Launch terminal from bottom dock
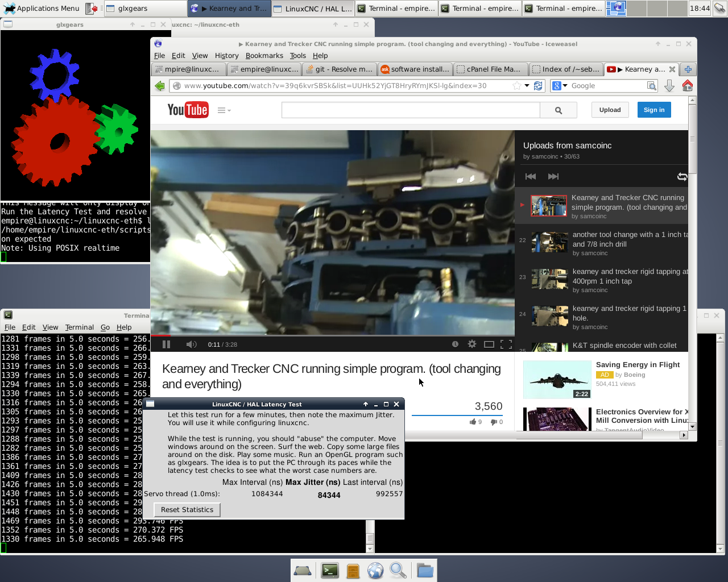 click(x=330, y=571)
